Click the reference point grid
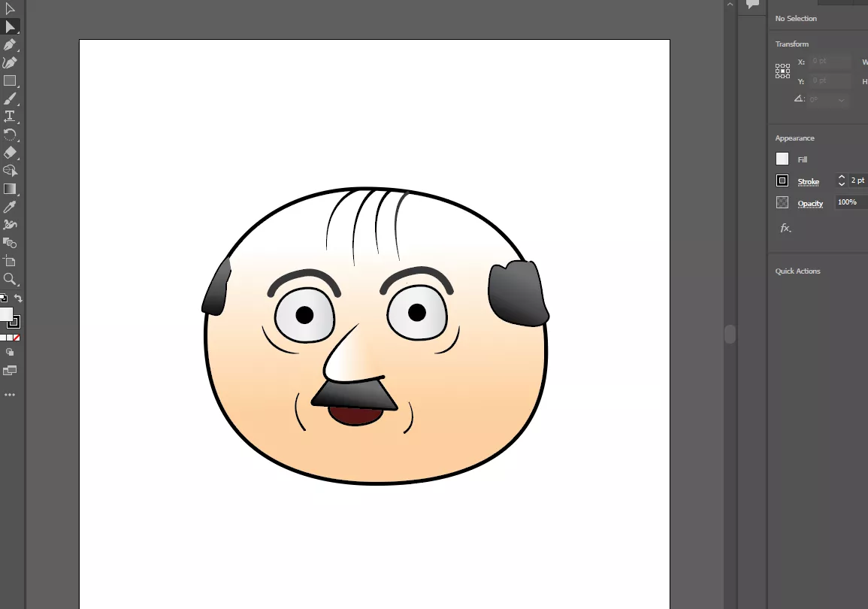 point(783,71)
